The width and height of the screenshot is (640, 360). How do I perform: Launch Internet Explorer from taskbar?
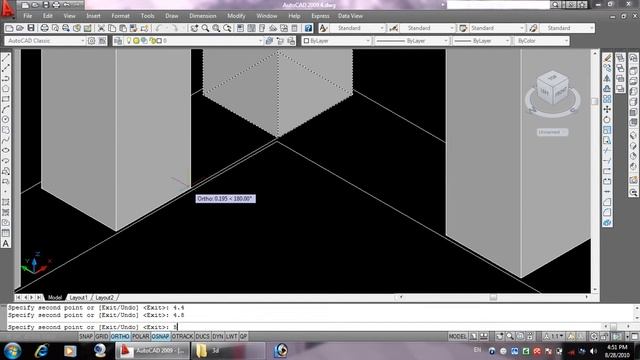(42, 351)
